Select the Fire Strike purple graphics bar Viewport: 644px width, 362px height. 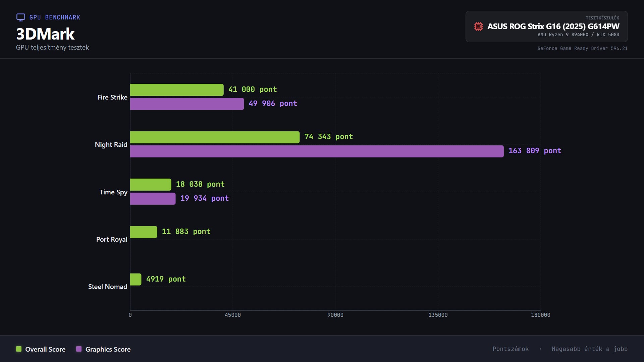coord(187,104)
